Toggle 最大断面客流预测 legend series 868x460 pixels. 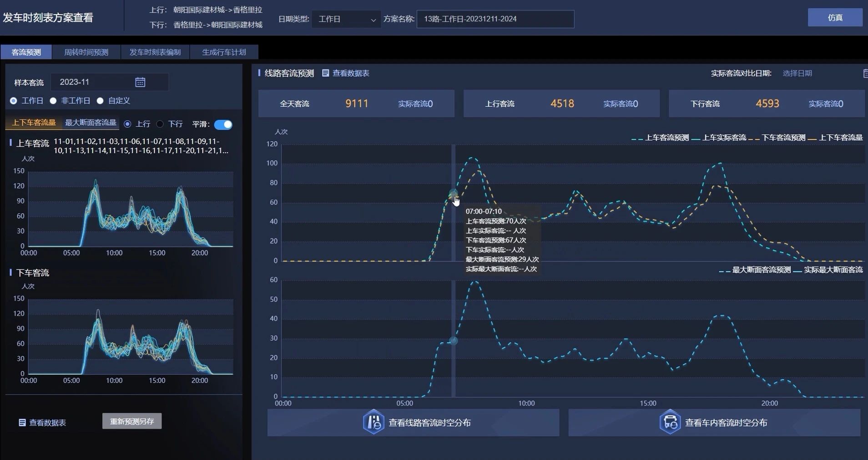pos(755,270)
